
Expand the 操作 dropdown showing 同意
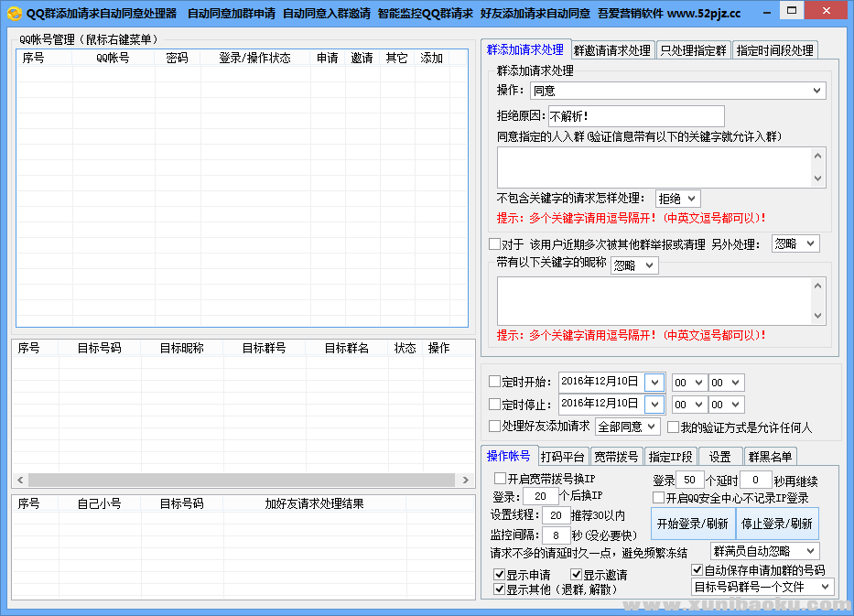tap(677, 91)
